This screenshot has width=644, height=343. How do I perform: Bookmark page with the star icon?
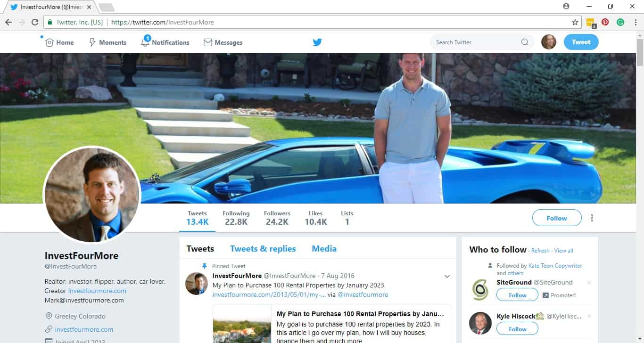coord(575,22)
